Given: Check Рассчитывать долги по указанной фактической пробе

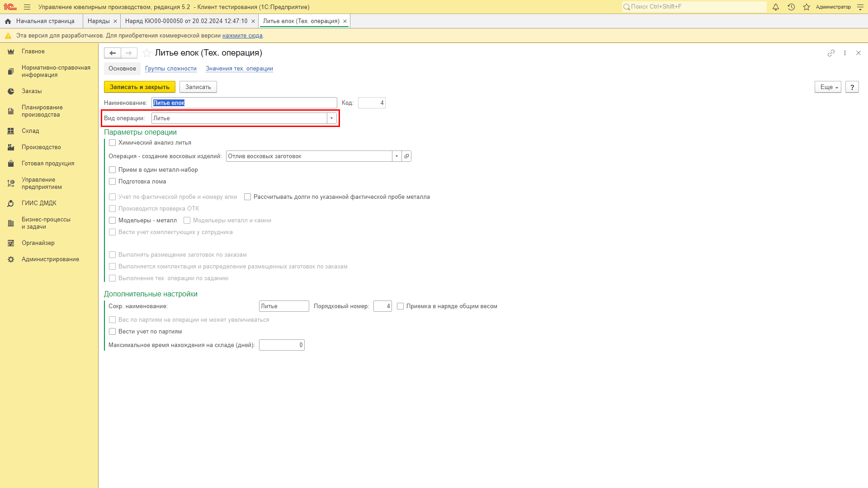Looking at the screenshot, I should 247,197.
